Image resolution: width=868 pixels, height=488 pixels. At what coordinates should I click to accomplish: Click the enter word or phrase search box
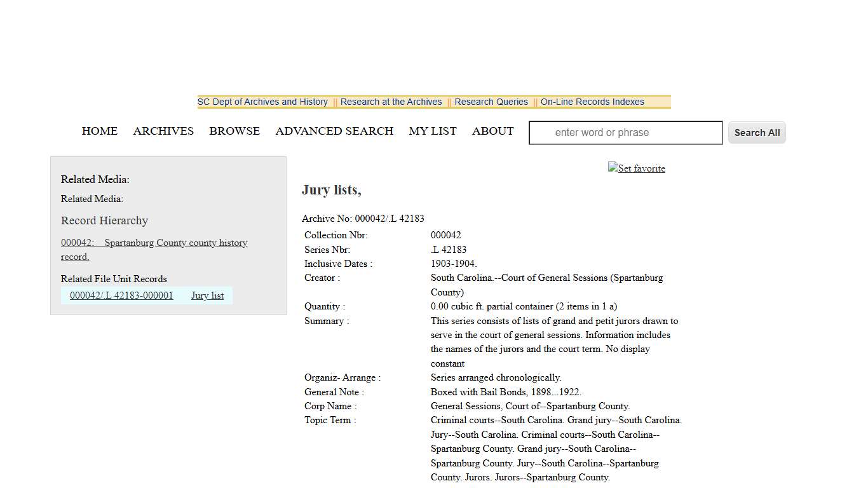[x=625, y=132]
